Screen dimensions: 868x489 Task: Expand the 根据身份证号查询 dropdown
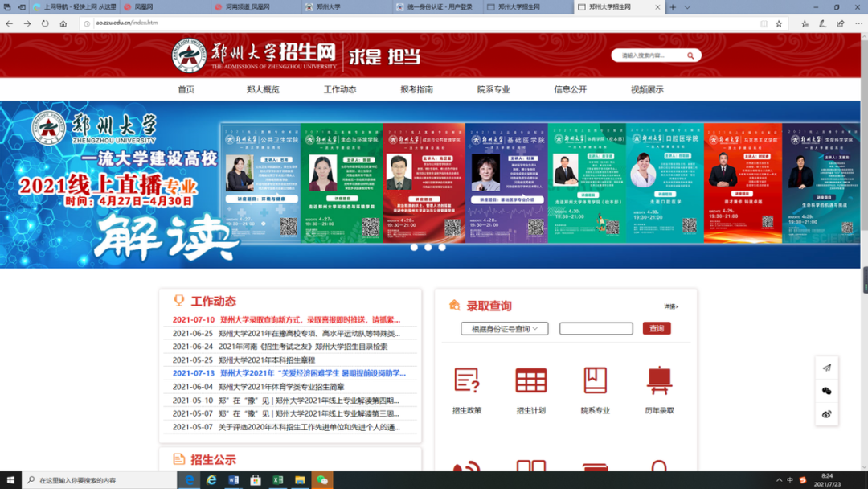505,328
